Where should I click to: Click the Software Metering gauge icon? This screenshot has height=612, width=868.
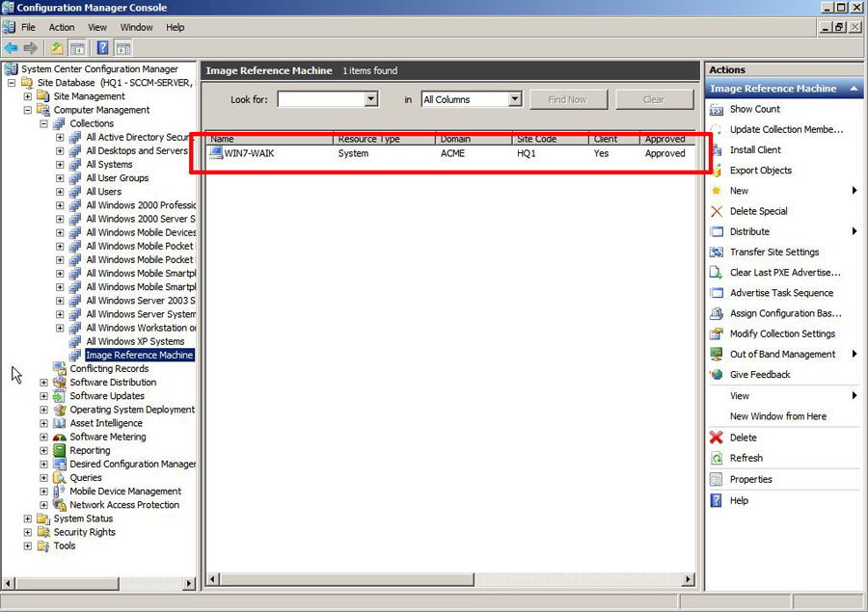pyautogui.click(x=59, y=438)
